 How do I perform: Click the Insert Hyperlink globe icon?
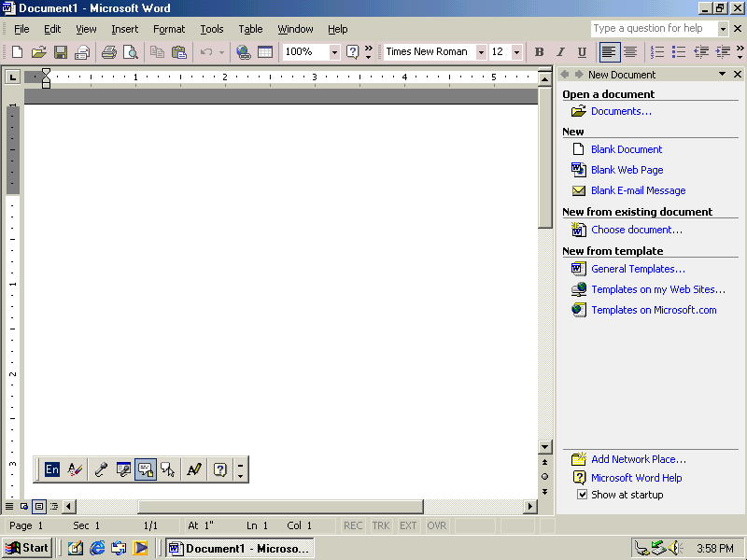point(244,52)
